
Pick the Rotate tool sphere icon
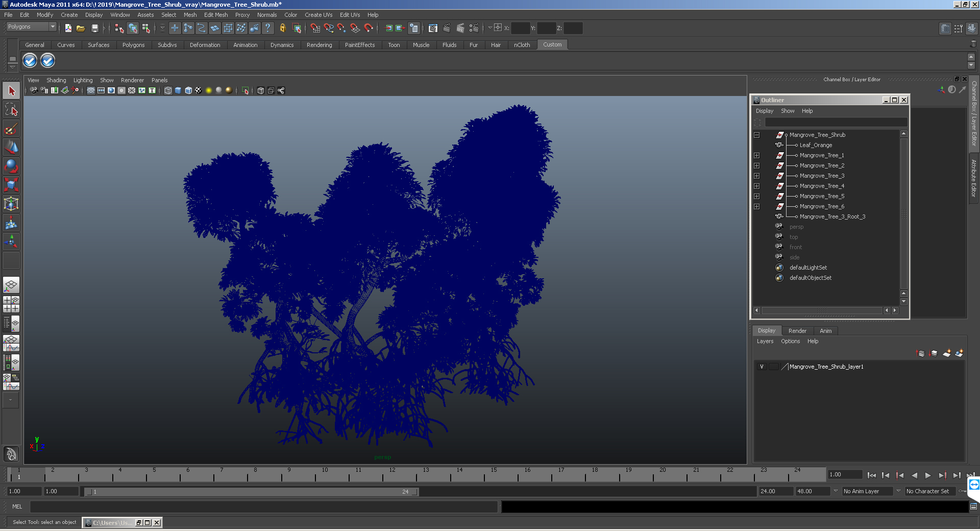pyautogui.click(x=11, y=166)
